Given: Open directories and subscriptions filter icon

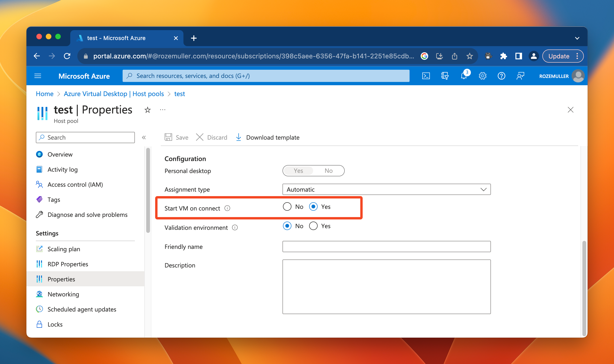Looking at the screenshot, I should pos(444,76).
